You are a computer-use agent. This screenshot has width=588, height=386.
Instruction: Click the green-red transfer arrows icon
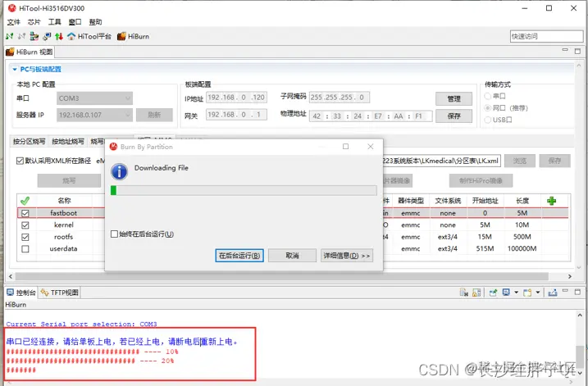[59, 36]
